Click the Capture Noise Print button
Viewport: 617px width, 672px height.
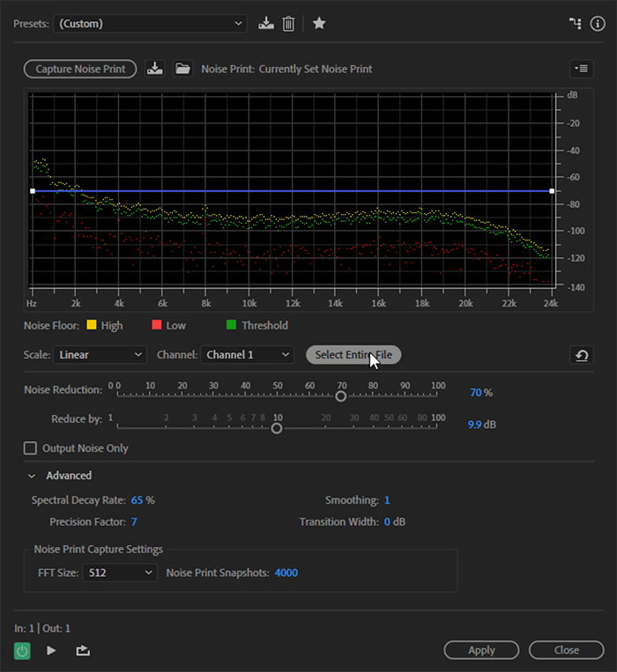click(x=80, y=69)
